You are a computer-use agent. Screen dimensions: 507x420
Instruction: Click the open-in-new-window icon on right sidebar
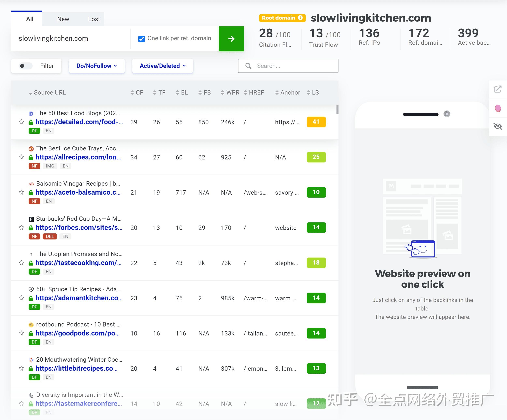pyautogui.click(x=498, y=89)
